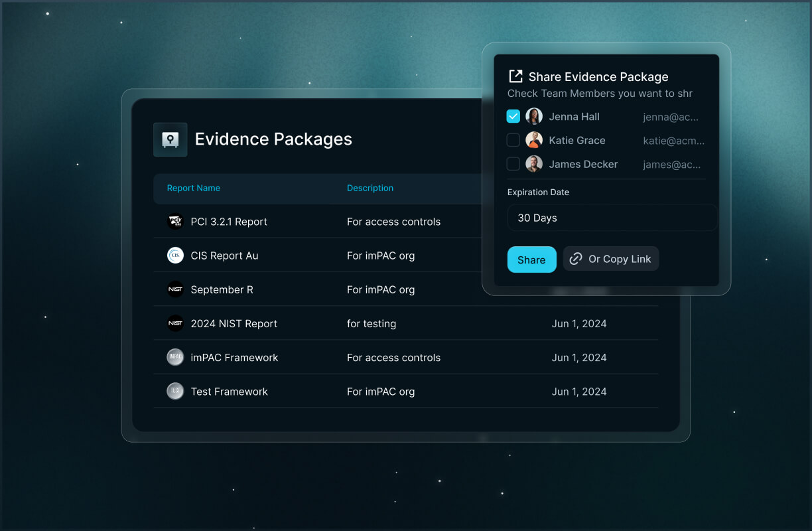The image size is (812, 531).
Task: Select the September R table row
Action: point(299,289)
